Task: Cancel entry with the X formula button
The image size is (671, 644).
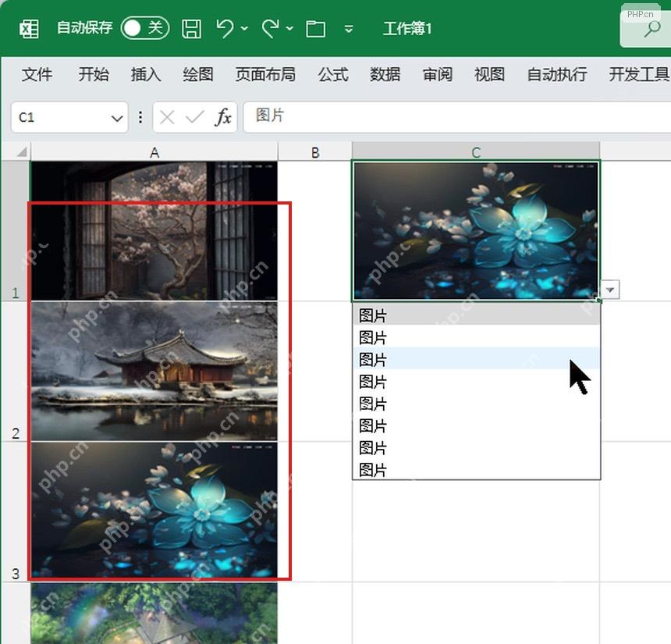Action: click(167, 117)
